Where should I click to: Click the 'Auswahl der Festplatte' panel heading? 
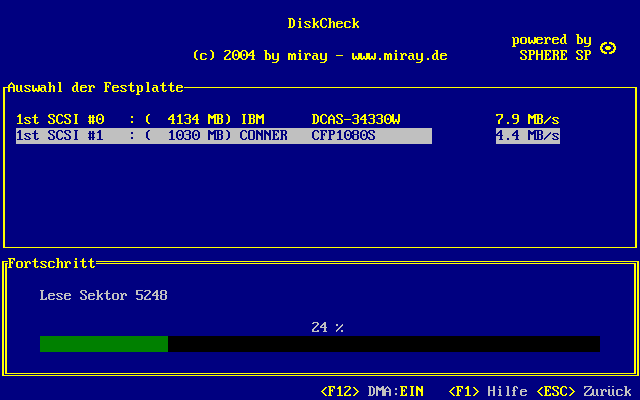pos(96,87)
